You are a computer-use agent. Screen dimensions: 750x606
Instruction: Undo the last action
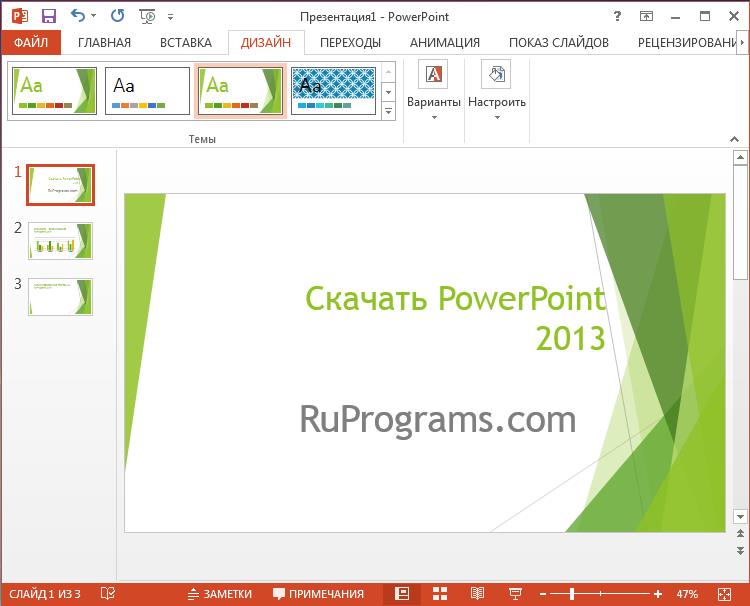click(77, 16)
